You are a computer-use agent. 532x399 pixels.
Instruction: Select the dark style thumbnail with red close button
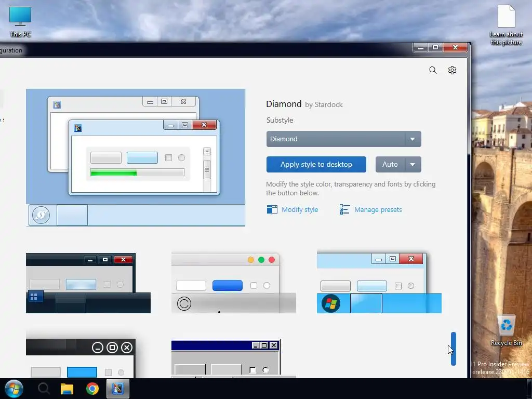(x=88, y=283)
